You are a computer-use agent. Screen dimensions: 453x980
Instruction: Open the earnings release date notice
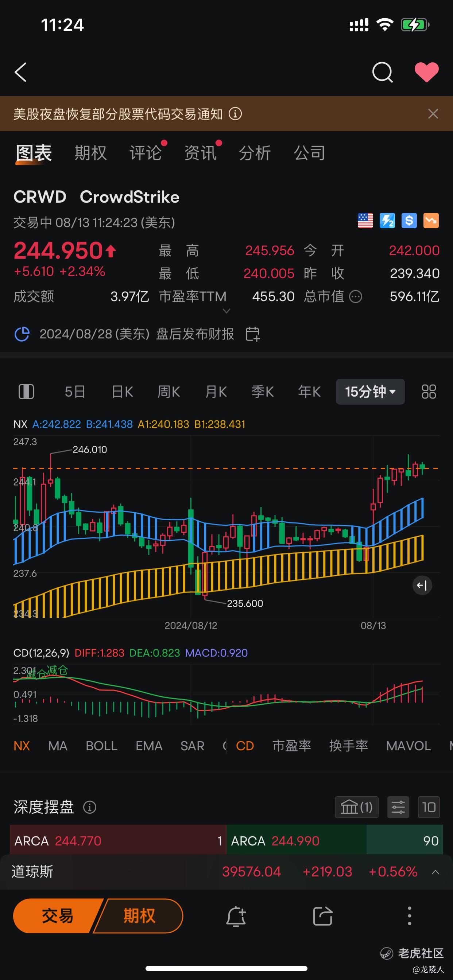pyautogui.click(x=137, y=334)
